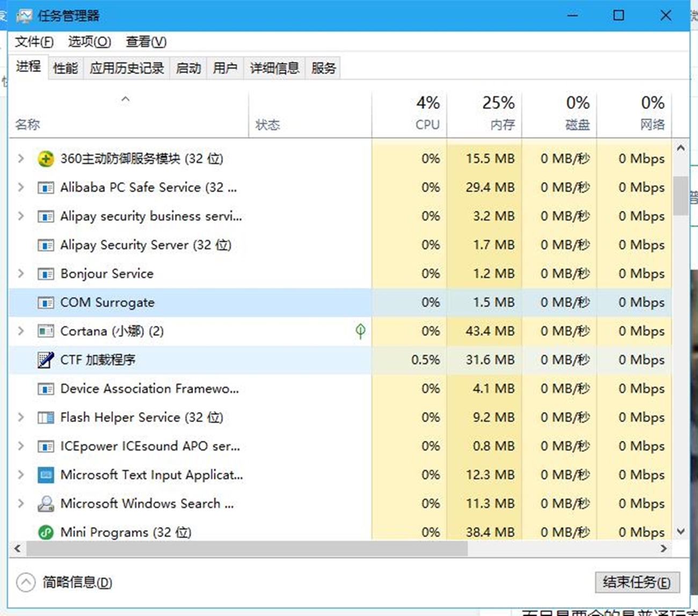698x616 pixels.
Task: Click the CTF 加载程序 pen icon
Action: (x=46, y=360)
